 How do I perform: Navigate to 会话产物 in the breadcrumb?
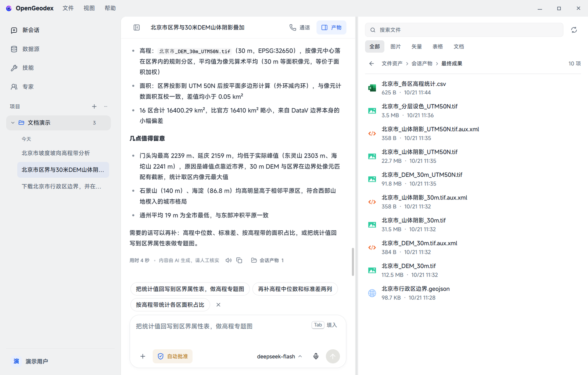[422, 64]
